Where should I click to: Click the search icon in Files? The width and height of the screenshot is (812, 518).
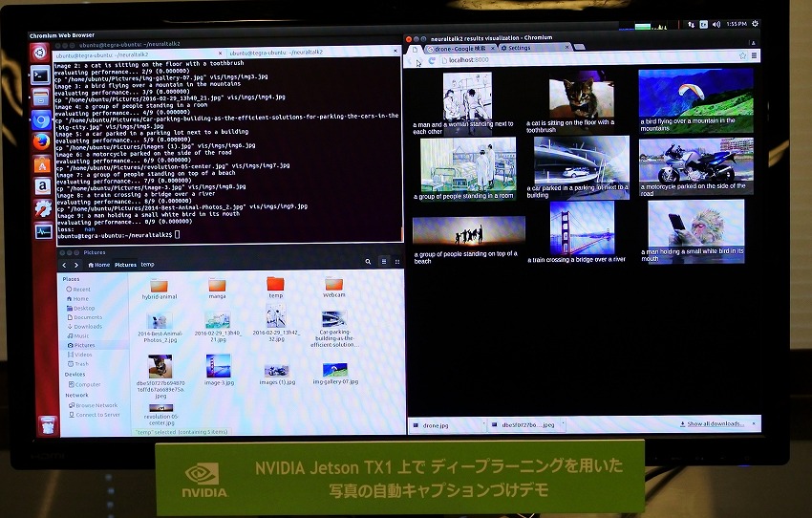pyautogui.click(x=369, y=262)
